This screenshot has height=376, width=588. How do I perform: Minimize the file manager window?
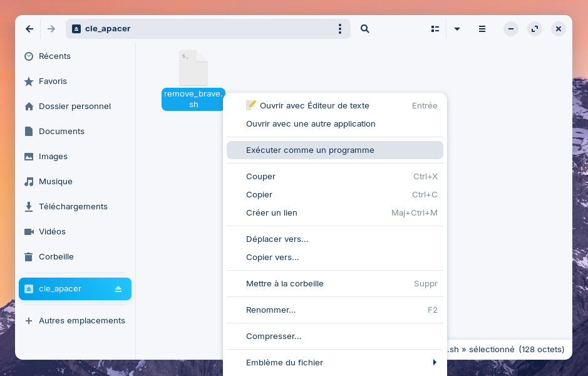[511, 29]
